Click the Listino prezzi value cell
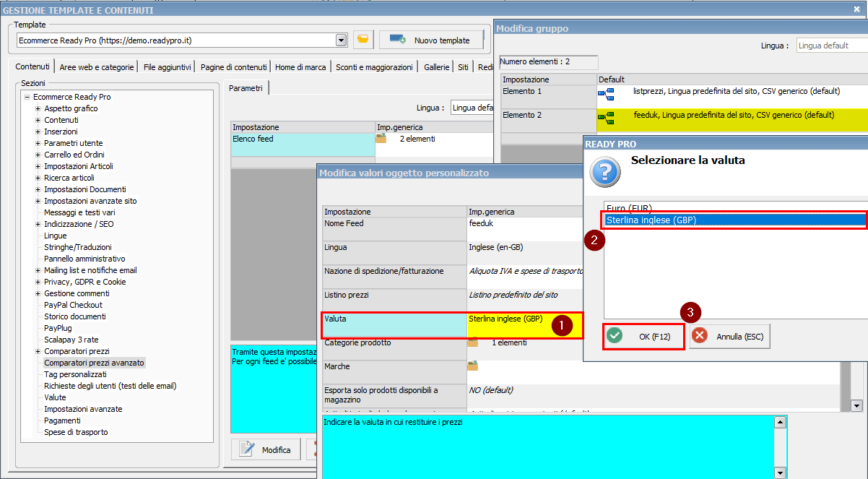 click(525, 301)
